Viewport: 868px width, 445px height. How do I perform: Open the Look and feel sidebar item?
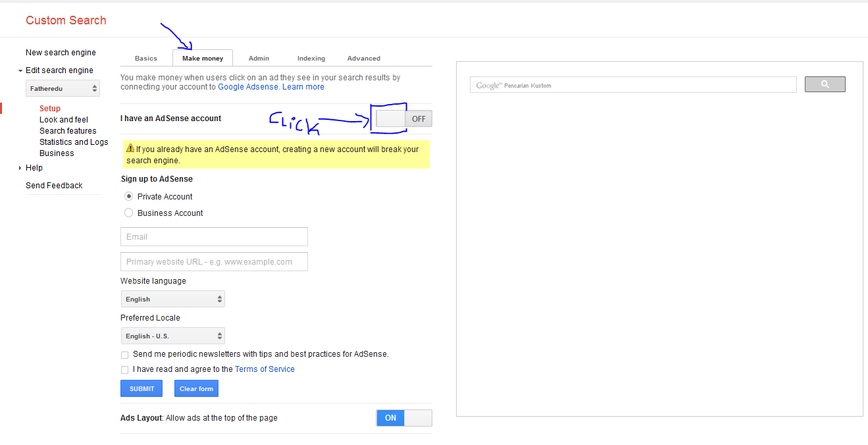point(64,120)
